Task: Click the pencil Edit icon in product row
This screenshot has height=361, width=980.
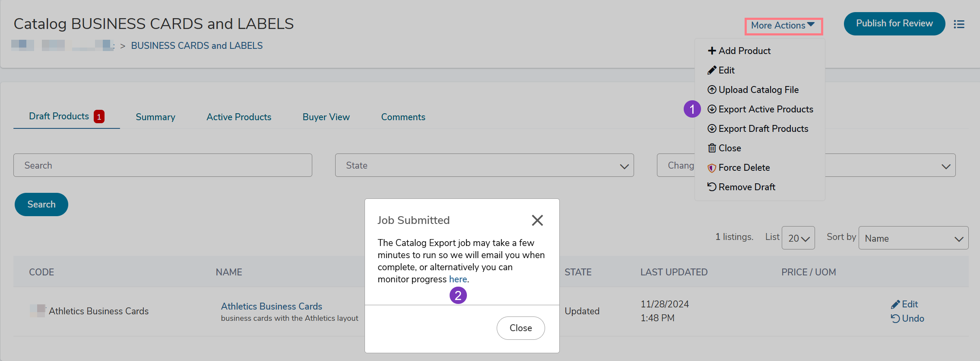Action: pyautogui.click(x=895, y=304)
